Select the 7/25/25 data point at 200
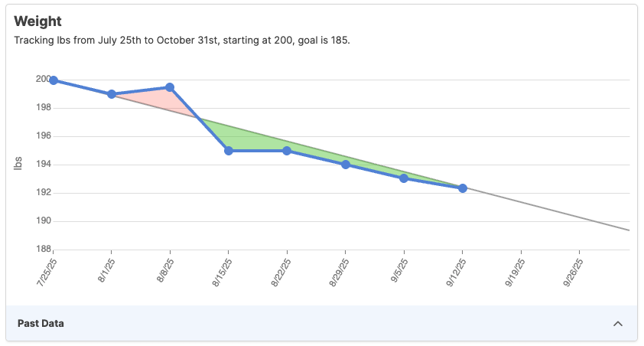644x346 pixels. click(54, 80)
